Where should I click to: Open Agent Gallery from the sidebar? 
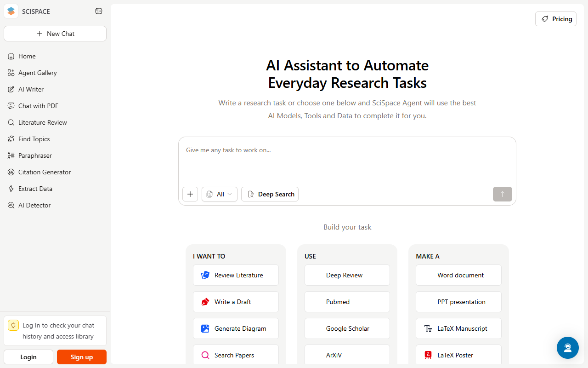pos(55,73)
